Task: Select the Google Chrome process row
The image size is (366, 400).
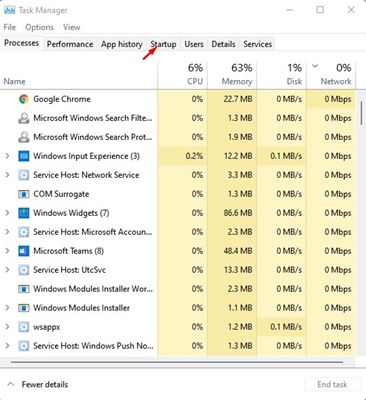Action: click(178, 99)
